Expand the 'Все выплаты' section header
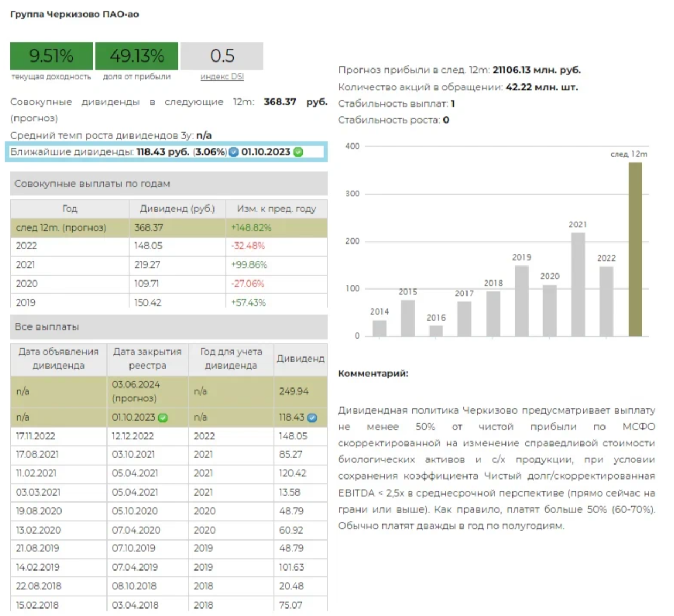The image size is (674, 616). tap(168, 326)
